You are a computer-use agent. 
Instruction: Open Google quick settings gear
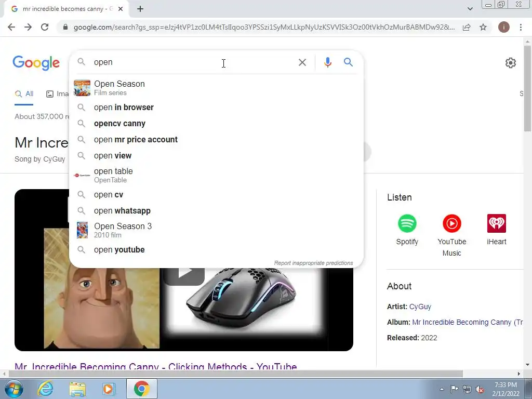click(510, 63)
